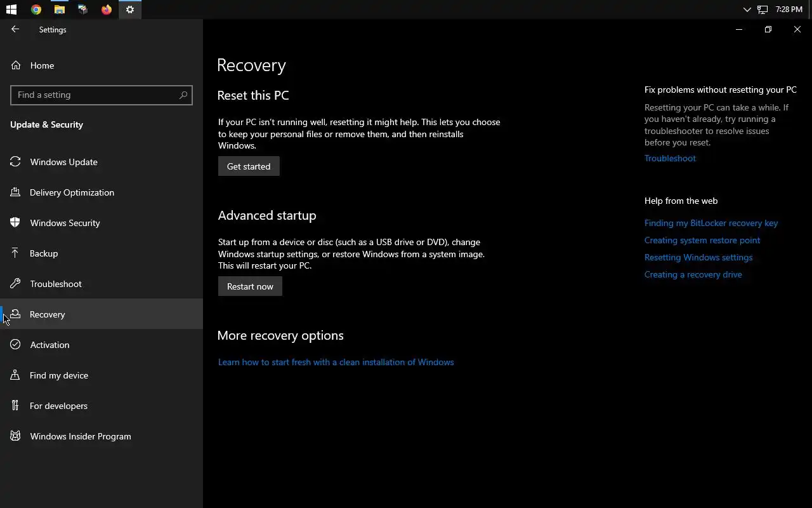The width and height of the screenshot is (812, 508).
Task: Open Creating a recovery drive link
Action: (693, 274)
